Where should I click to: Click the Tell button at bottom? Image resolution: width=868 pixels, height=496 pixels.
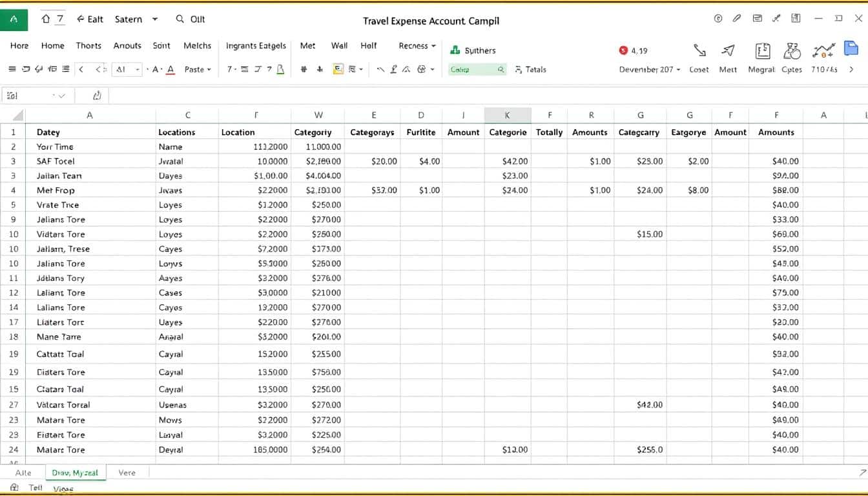36,488
